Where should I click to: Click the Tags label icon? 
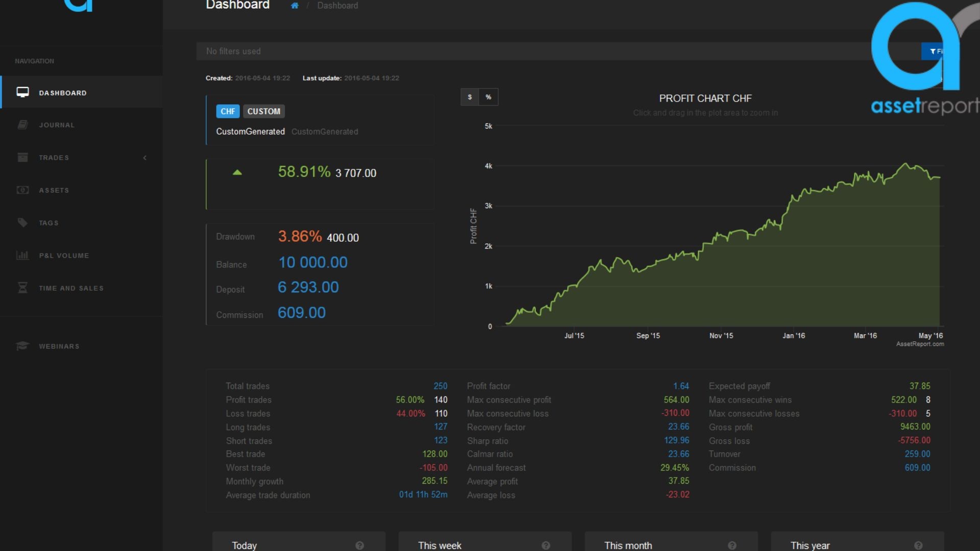tap(22, 222)
